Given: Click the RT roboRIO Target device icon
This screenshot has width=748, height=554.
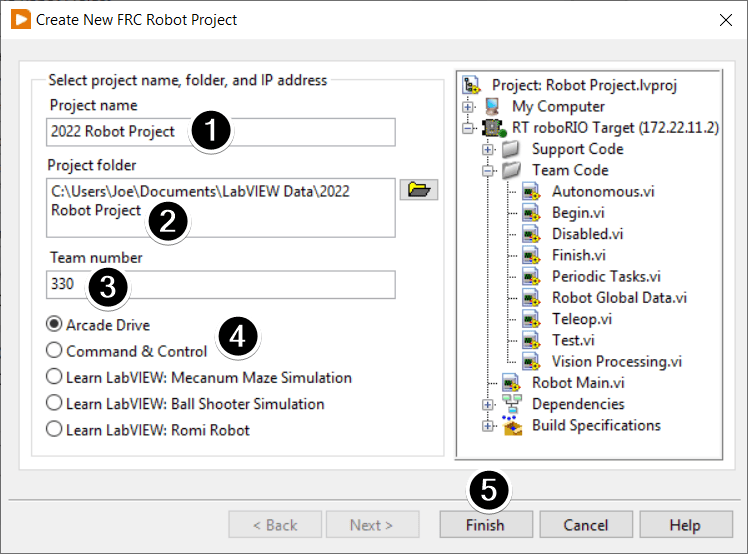Looking at the screenshot, I should click(x=493, y=127).
